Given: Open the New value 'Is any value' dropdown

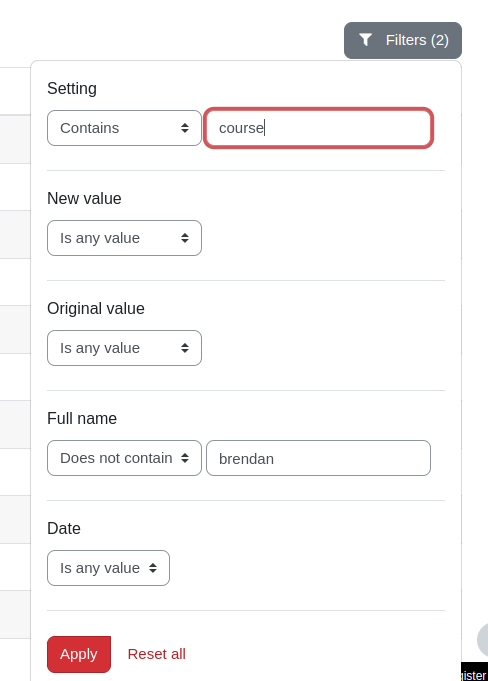Looking at the screenshot, I should 124,238.
